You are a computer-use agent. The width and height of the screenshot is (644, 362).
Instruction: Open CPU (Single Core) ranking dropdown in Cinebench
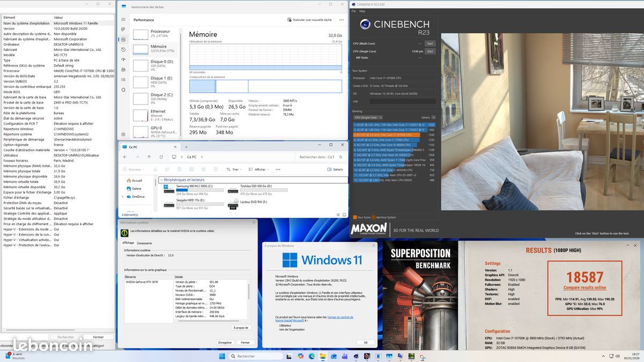(368, 117)
